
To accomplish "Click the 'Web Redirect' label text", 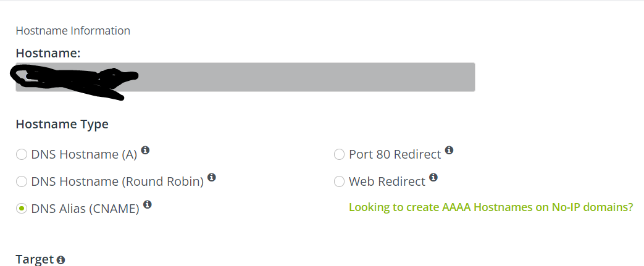I will (387, 181).
